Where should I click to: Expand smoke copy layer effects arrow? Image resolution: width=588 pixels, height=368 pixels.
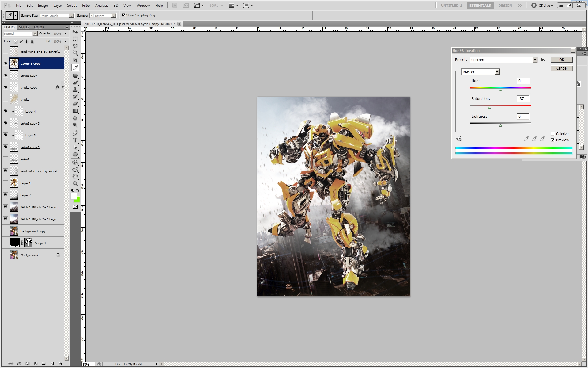click(62, 87)
